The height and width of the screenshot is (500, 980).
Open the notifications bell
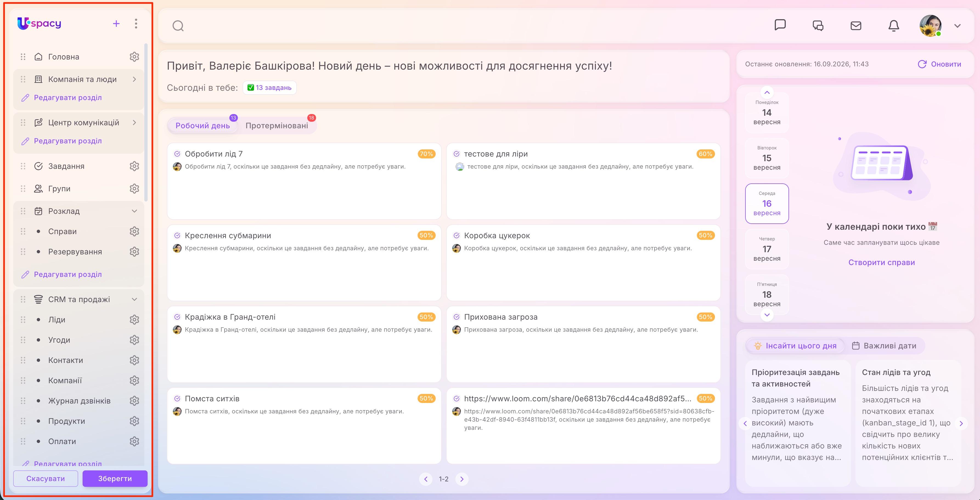[894, 25]
